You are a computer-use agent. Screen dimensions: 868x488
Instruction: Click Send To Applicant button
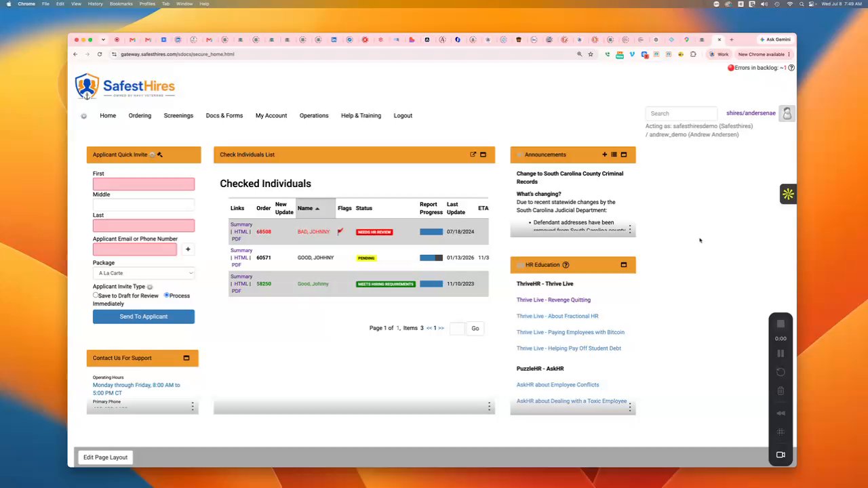tap(144, 317)
